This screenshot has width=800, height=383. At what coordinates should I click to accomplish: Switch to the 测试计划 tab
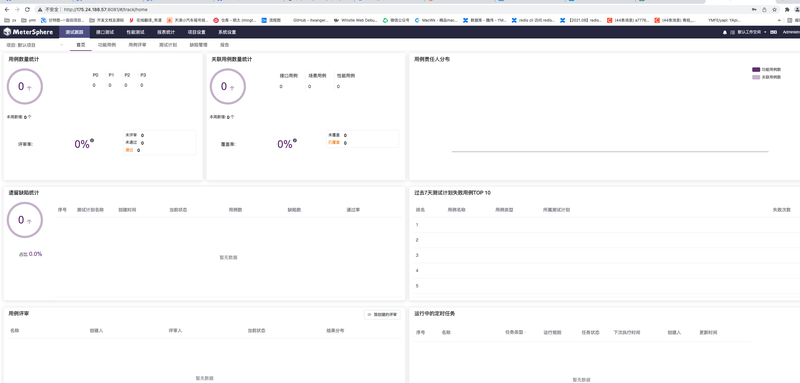coord(168,45)
